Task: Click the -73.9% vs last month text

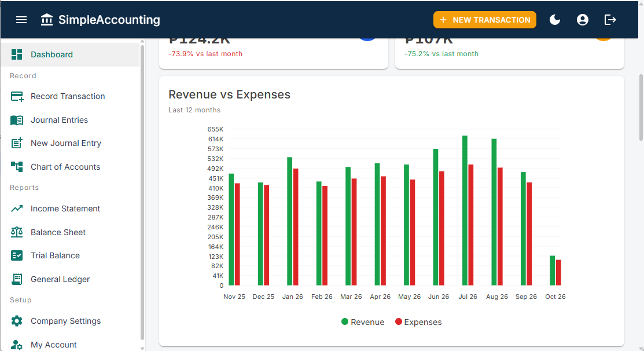Action: (x=205, y=54)
